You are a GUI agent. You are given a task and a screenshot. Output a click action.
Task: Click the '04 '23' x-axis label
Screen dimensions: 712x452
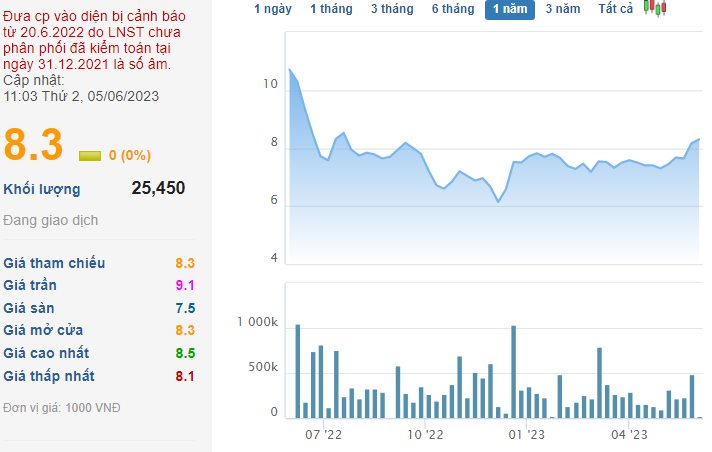(x=629, y=435)
